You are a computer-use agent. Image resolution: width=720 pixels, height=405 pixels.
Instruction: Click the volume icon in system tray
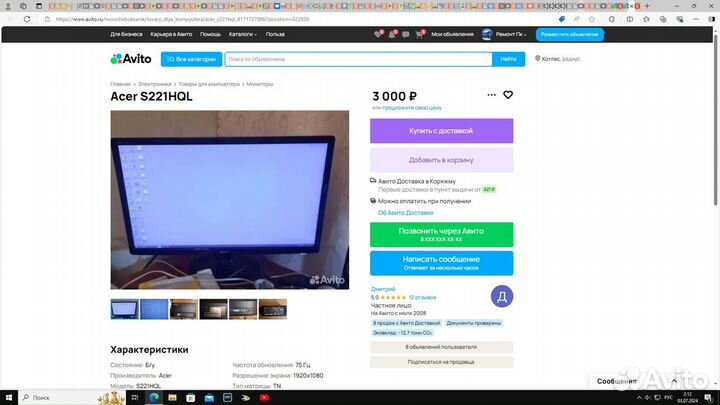click(x=647, y=398)
